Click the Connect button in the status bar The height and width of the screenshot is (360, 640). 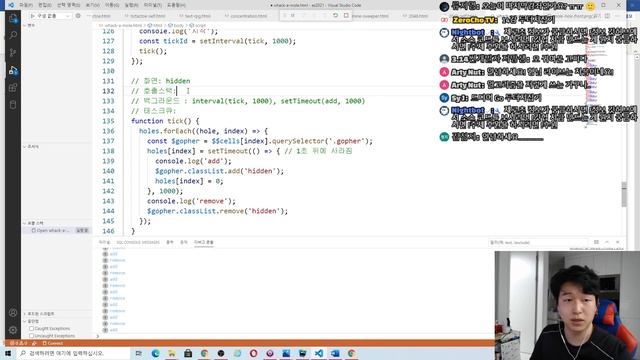click(53, 343)
